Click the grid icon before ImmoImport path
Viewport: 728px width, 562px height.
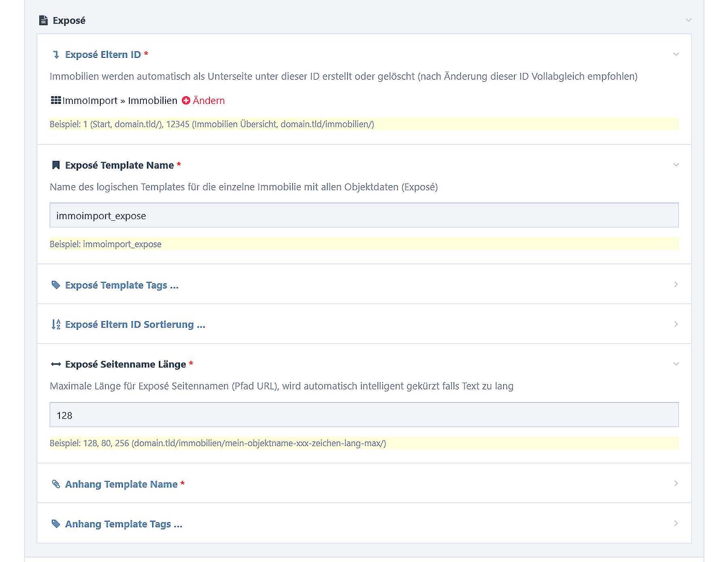click(x=55, y=100)
